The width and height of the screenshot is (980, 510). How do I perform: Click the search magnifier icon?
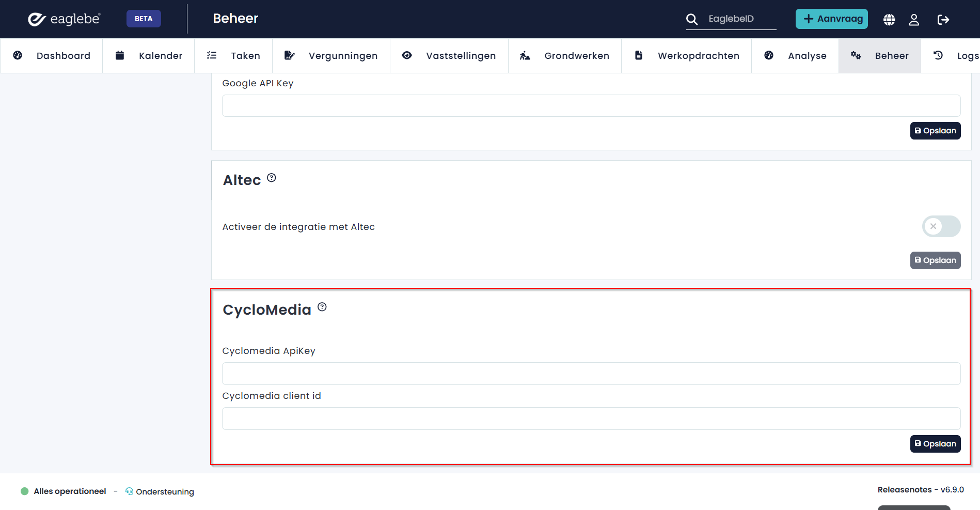coord(692,19)
